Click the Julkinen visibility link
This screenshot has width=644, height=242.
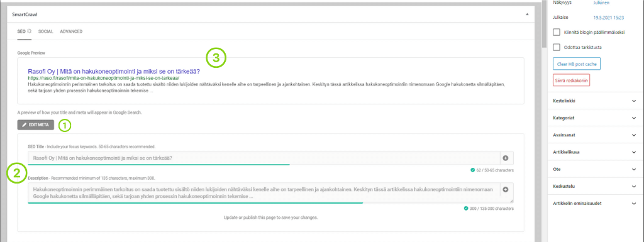point(602,3)
